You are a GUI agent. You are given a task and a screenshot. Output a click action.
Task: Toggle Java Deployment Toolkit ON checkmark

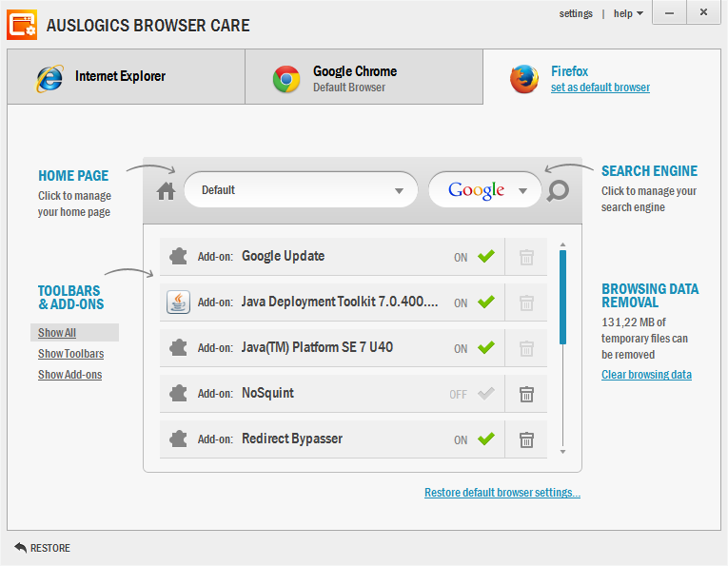(x=486, y=302)
